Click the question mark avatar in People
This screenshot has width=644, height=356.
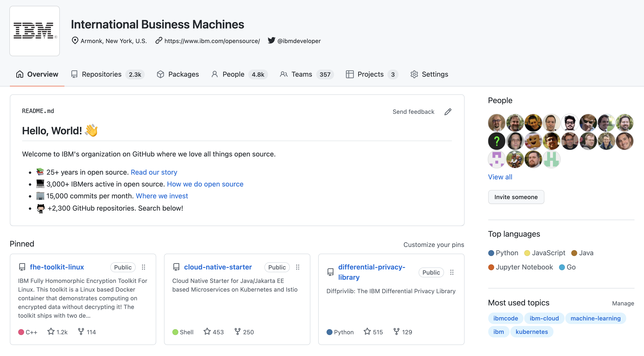497,141
